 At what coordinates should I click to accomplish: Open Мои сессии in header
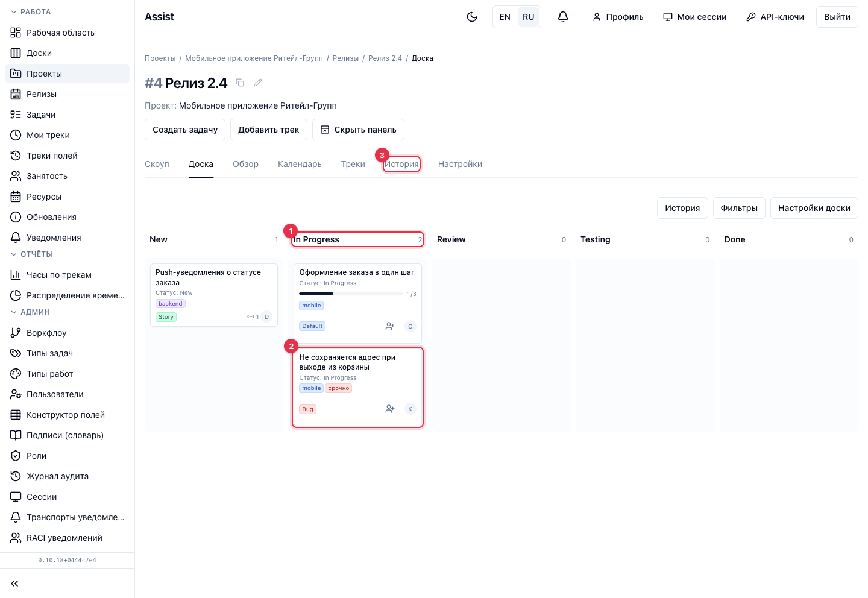coord(694,17)
